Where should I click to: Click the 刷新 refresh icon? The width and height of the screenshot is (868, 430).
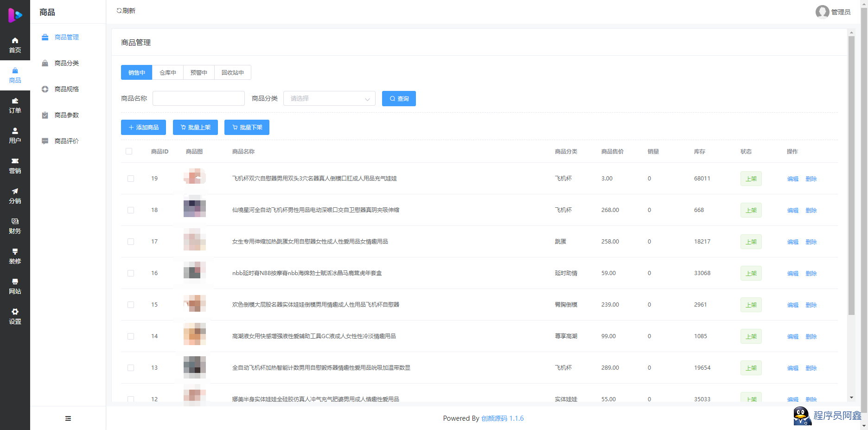coord(119,11)
